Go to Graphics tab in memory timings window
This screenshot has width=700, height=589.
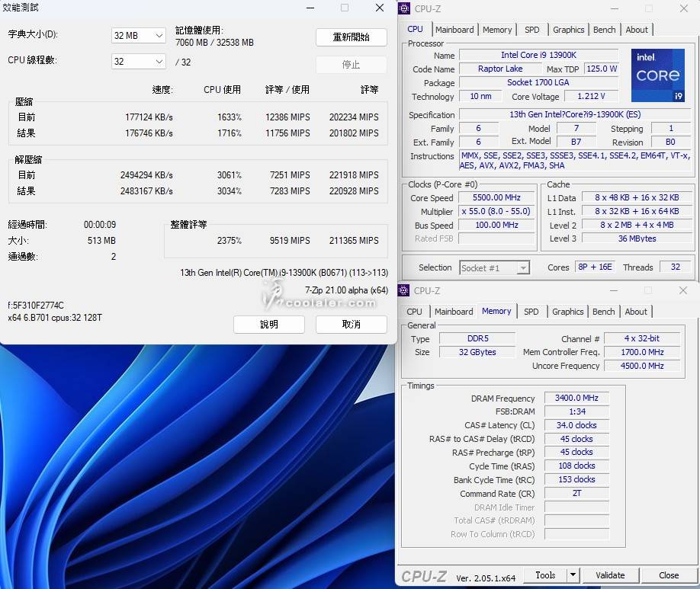pyautogui.click(x=567, y=312)
